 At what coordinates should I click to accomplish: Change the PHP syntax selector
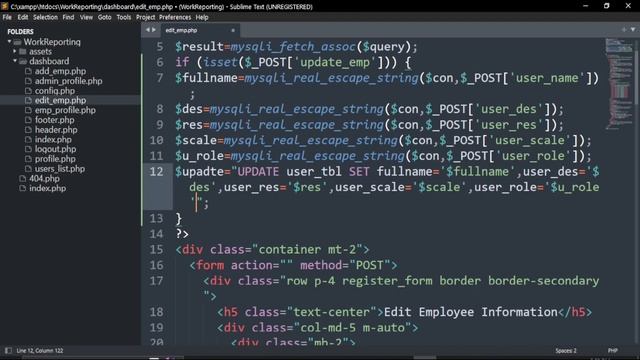tap(612, 351)
